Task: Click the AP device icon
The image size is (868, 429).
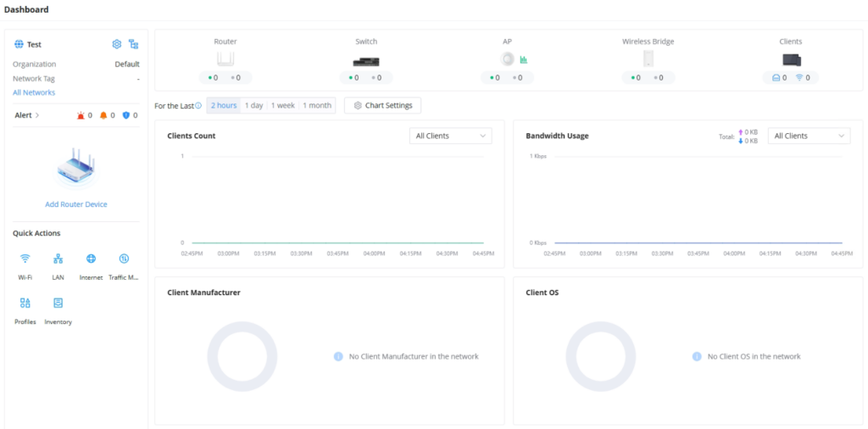Action: click(507, 58)
